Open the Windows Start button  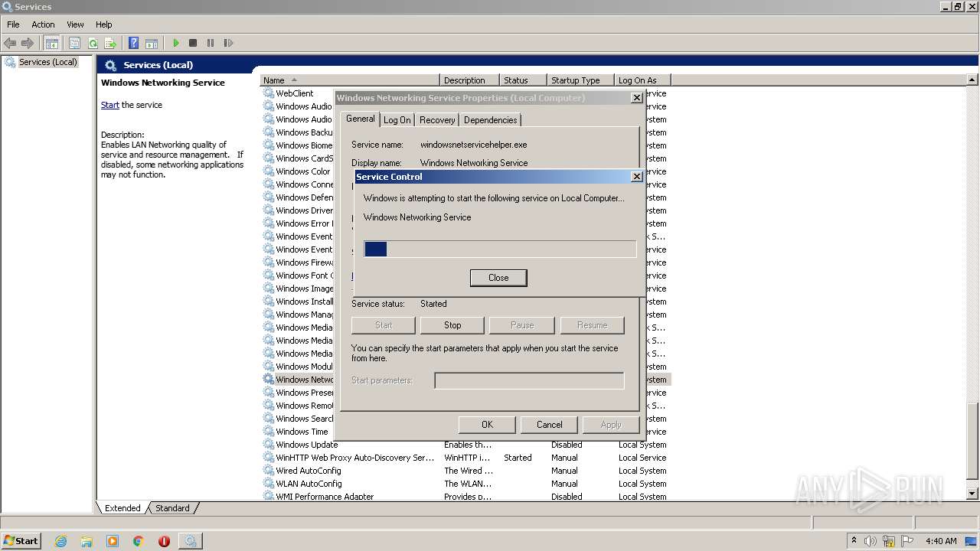(x=21, y=540)
